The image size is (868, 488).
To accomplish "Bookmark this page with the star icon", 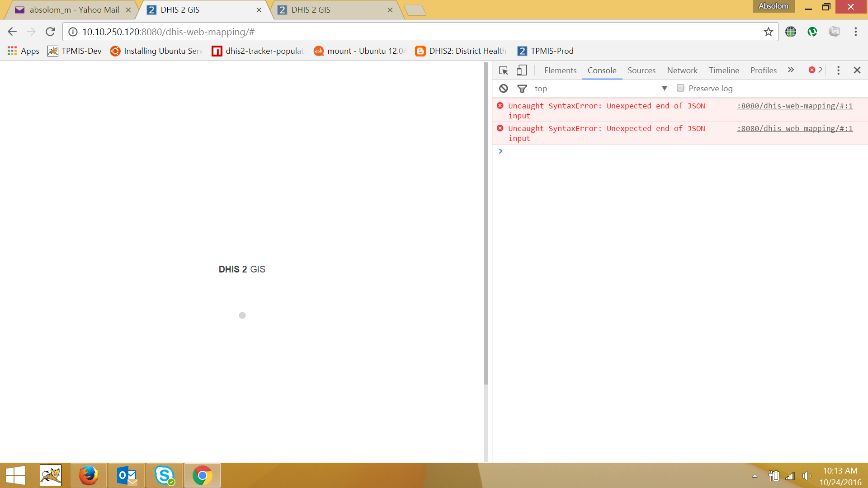I will tap(768, 32).
